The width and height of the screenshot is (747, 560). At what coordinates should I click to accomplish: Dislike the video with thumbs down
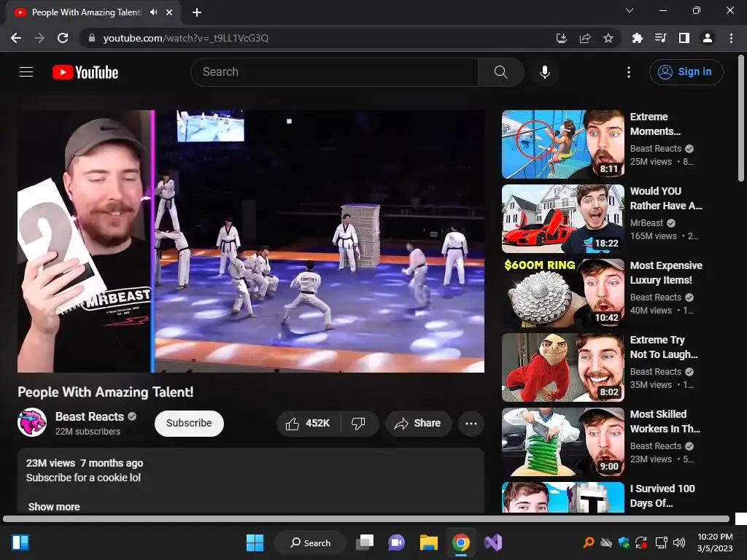(x=358, y=424)
